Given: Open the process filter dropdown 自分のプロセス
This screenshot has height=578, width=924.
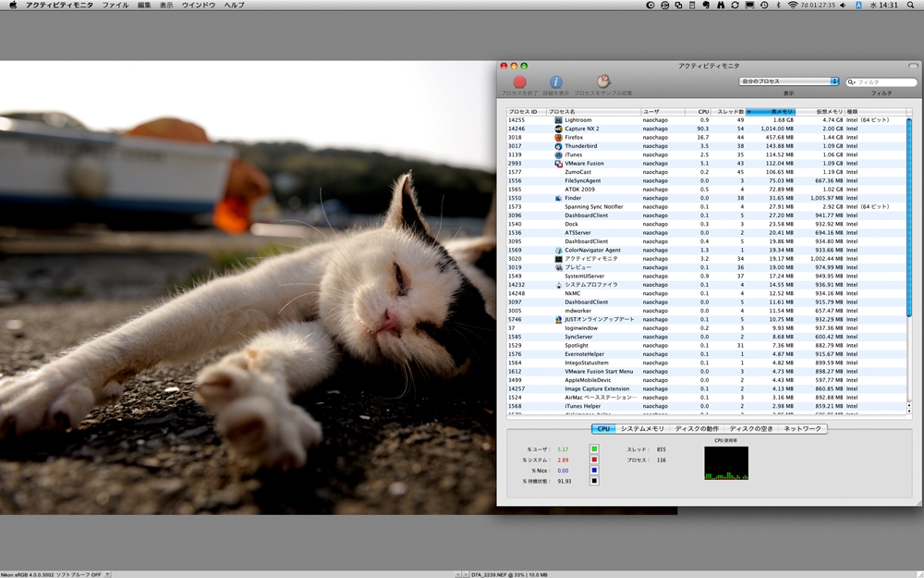Looking at the screenshot, I should tap(788, 81).
